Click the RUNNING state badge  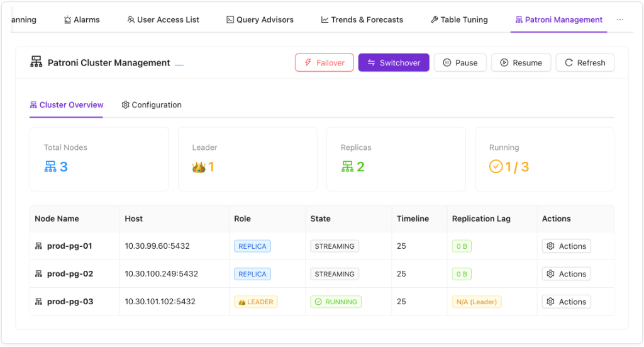point(336,302)
